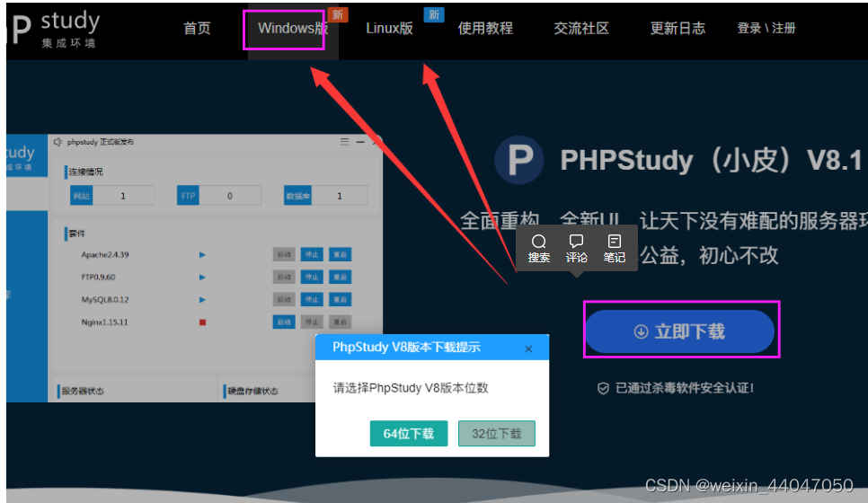The height and width of the screenshot is (503, 868).
Task: Click the FTP0.9.60 running status arrow
Action: [x=202, y=278]
